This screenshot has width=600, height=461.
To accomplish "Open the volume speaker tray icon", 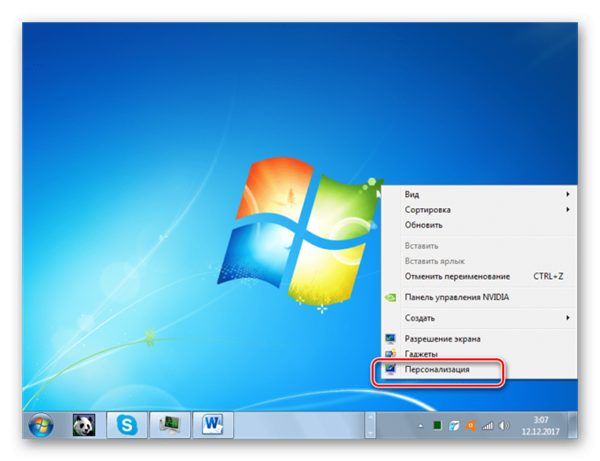I will (x=504, y=425).
